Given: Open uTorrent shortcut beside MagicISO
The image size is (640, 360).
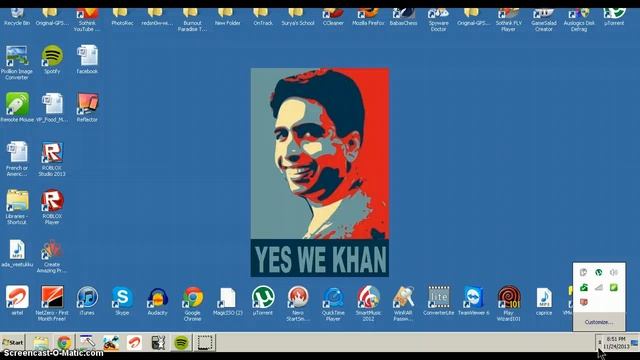Looking at the screenshot, I should coord(262,301).
